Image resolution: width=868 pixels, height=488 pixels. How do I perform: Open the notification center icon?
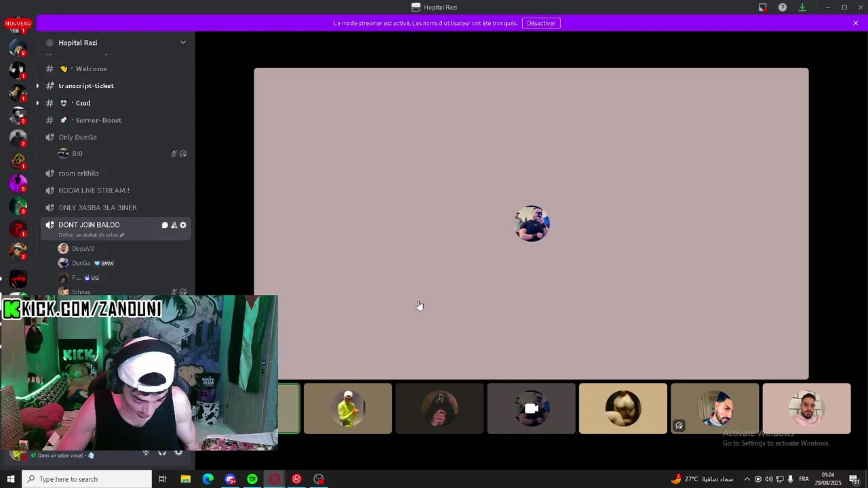[855, 479]
